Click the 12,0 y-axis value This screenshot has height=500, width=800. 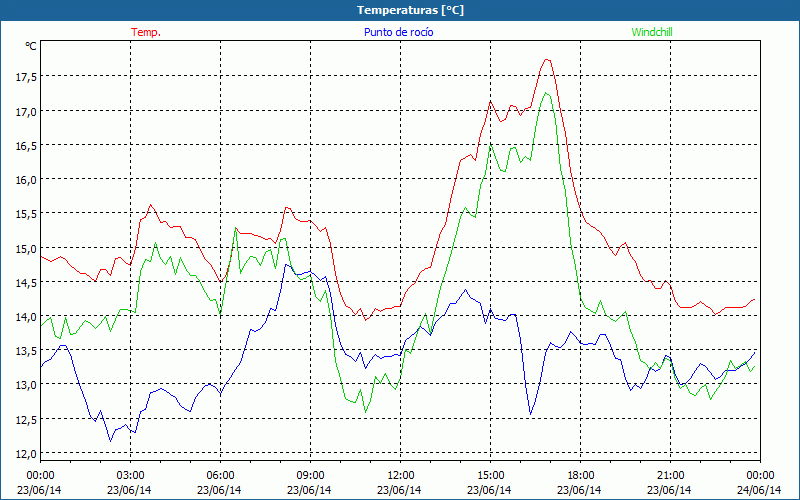[26, 454]
